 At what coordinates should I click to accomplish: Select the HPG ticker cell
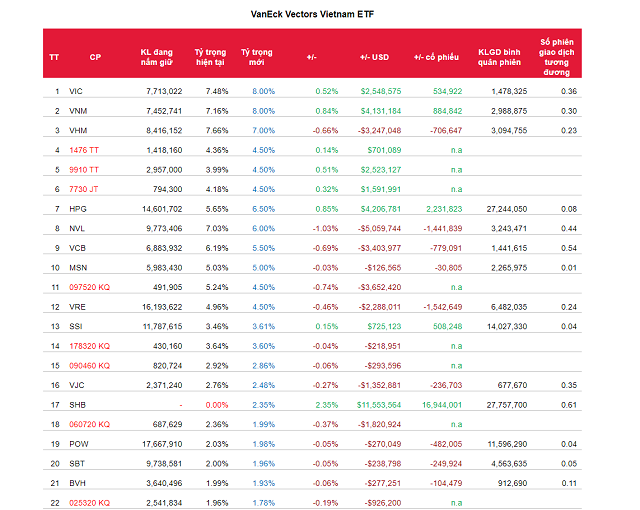click(78, 209)
